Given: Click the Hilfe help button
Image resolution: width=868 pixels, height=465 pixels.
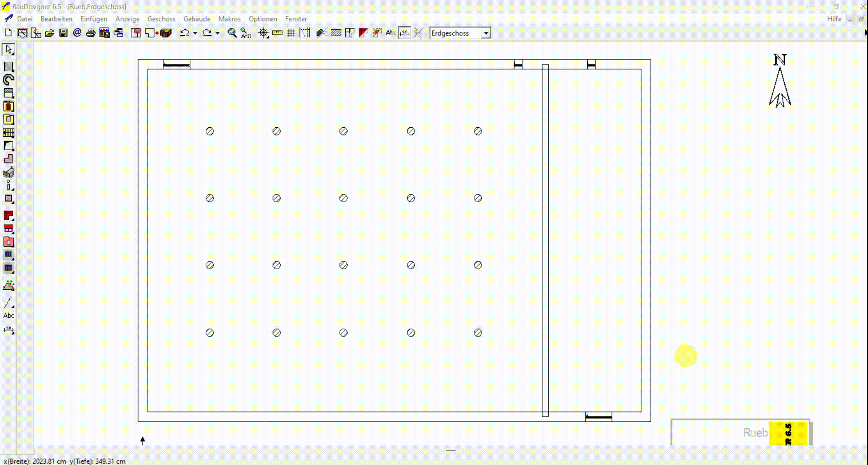Looking at the screenshot, I should pos(834,19).
